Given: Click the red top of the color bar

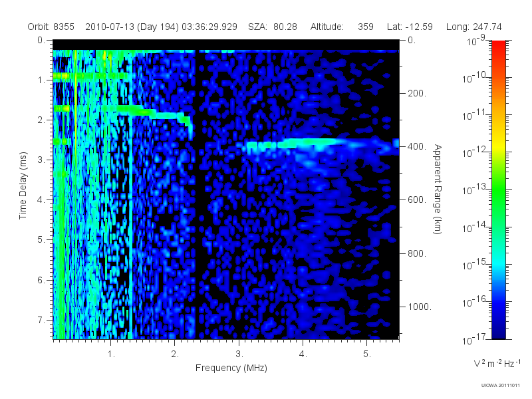Looking at the screenshot, I should click(x=499, y=46).
